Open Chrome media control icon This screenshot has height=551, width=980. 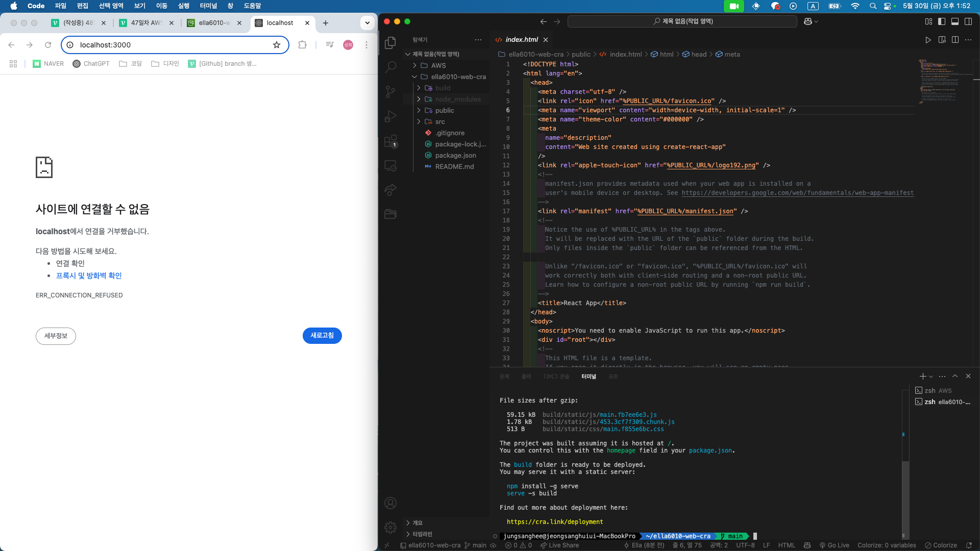click(330, 45)
